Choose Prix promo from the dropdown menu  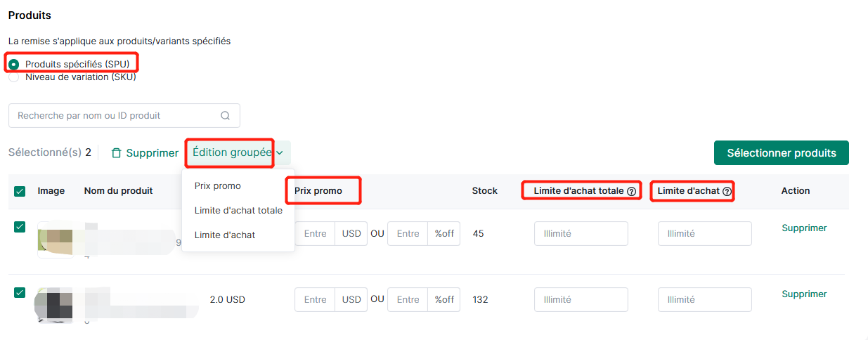tap(218, 186)
